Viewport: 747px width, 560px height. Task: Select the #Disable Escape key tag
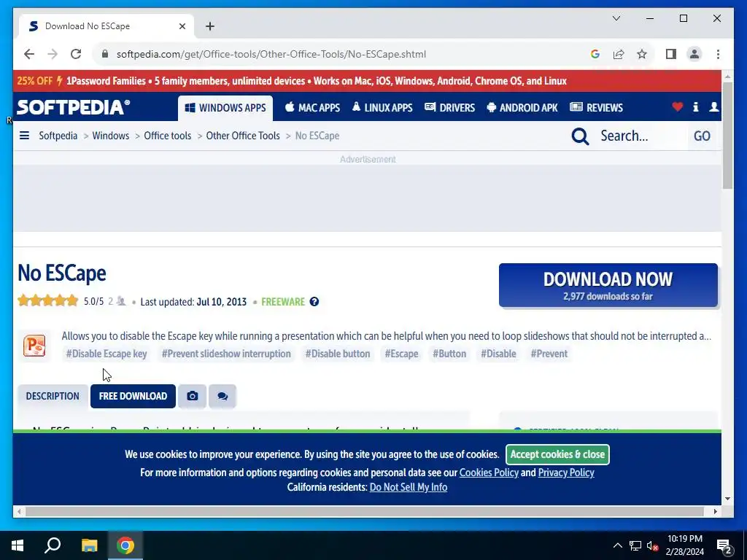(x=107, y=354)
